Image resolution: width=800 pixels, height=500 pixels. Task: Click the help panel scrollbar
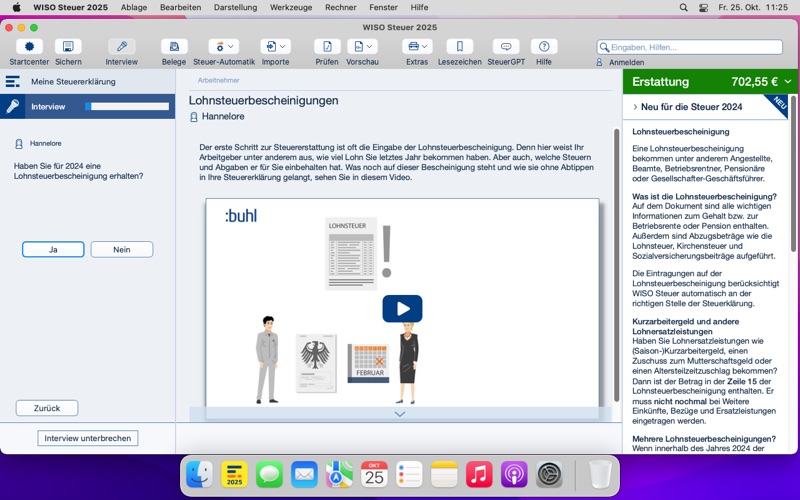coord(794,173)
